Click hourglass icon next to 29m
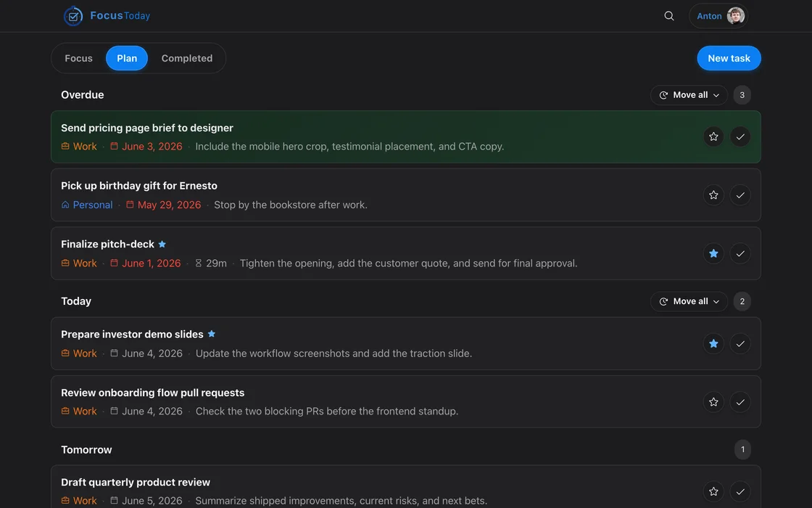 199,263
